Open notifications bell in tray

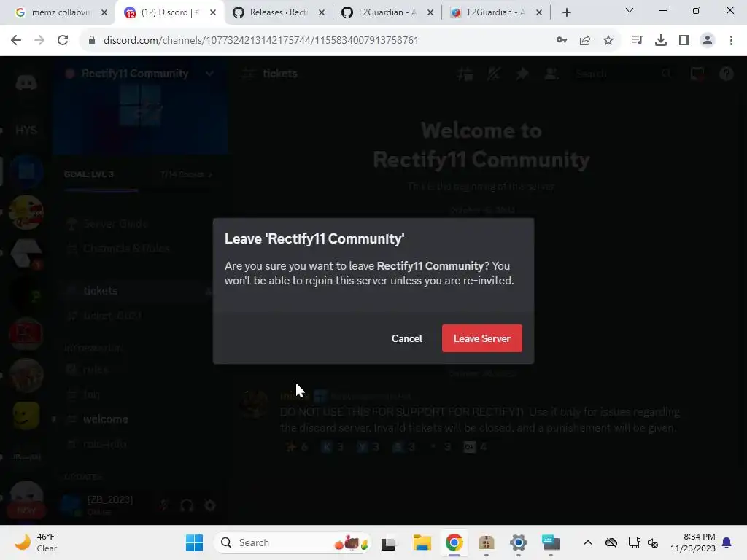pos(727,542)
